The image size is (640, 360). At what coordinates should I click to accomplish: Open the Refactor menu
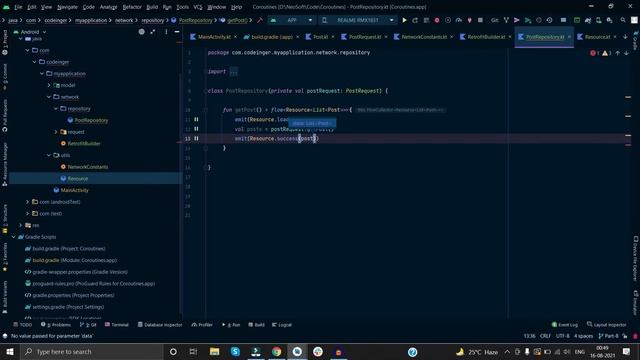click(x=132, y=7)
